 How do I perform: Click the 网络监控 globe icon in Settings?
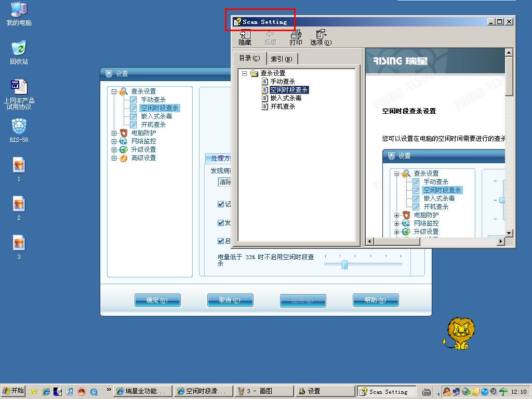click(124, 141)
